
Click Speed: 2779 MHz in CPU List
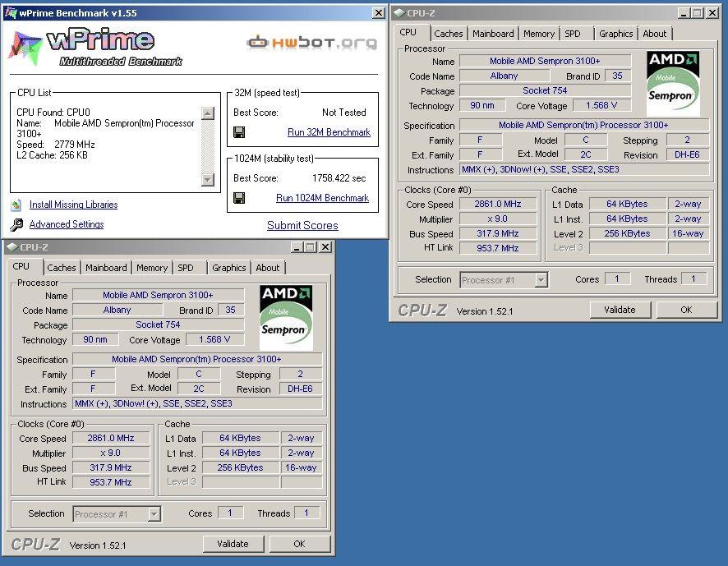[x=56, y=145]
